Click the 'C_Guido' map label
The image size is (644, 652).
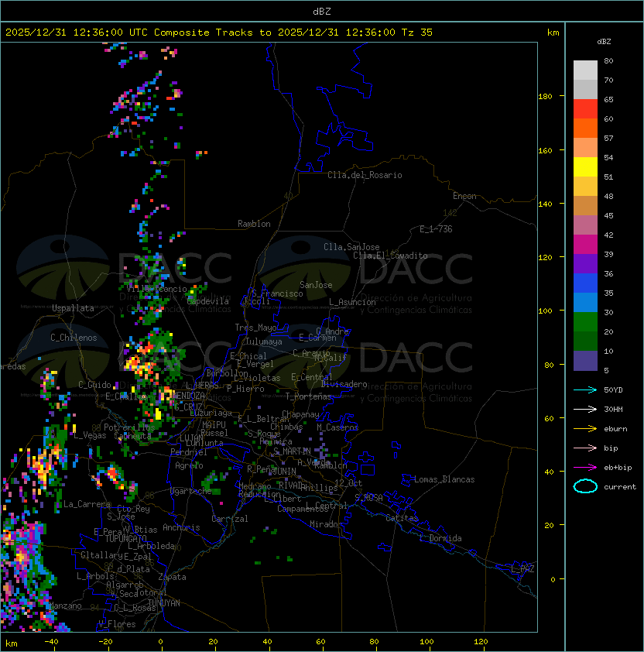click(94, 385)
